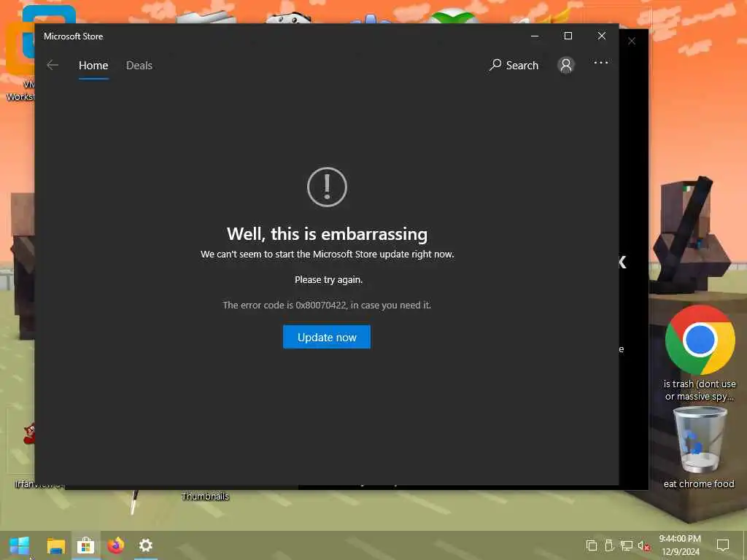Select the VMware Workstation desktop icon
This screenshot has width=747, height=560.
pyautogui.click(x=20, y=52)
